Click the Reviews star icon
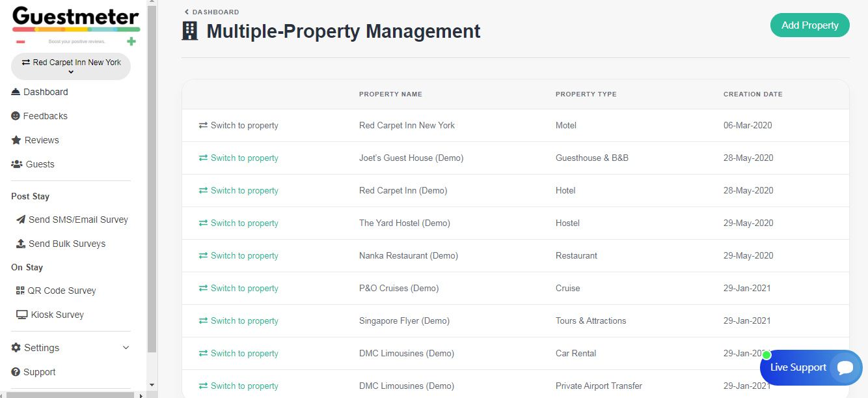This screenshot has width=868, height=398. (x=16, y=140)
